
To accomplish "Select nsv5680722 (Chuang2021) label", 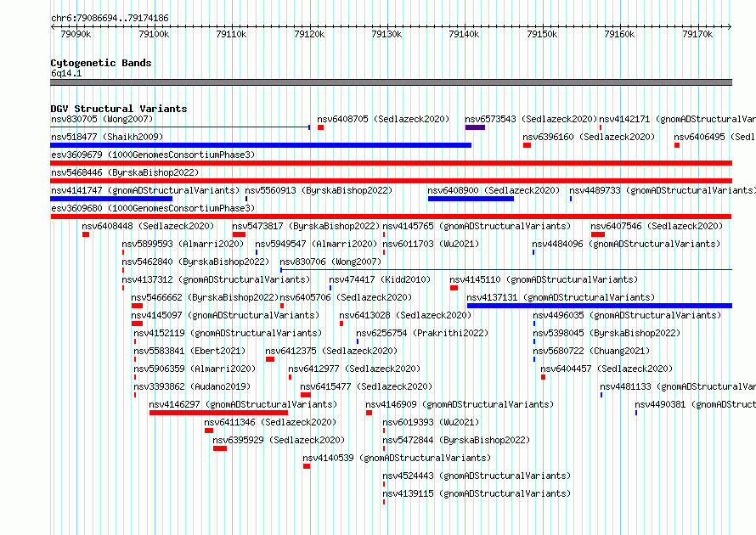I will point(591,351).
